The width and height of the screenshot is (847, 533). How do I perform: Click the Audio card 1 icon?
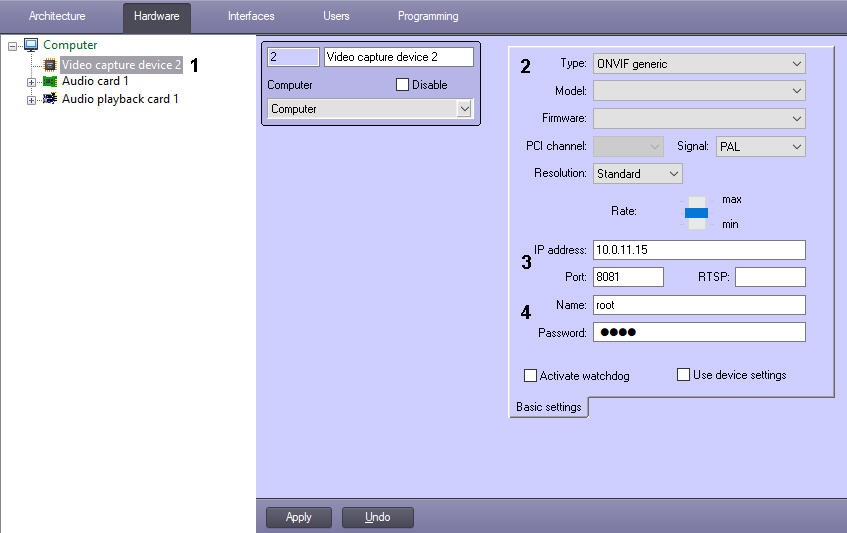tap(50, 82)
